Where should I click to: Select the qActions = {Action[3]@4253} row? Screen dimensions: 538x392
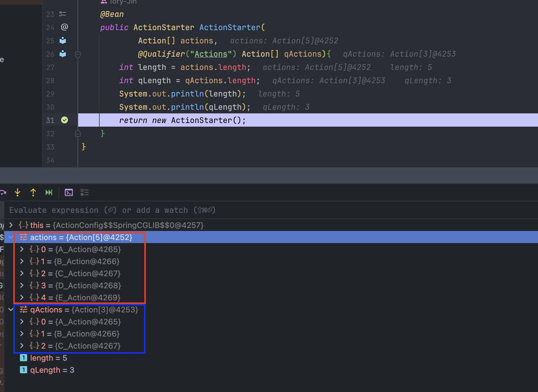(x=271, y=309)
